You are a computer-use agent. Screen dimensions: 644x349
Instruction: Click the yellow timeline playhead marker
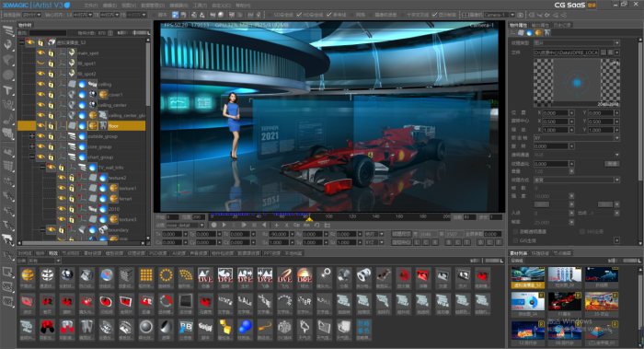[309, 219]
